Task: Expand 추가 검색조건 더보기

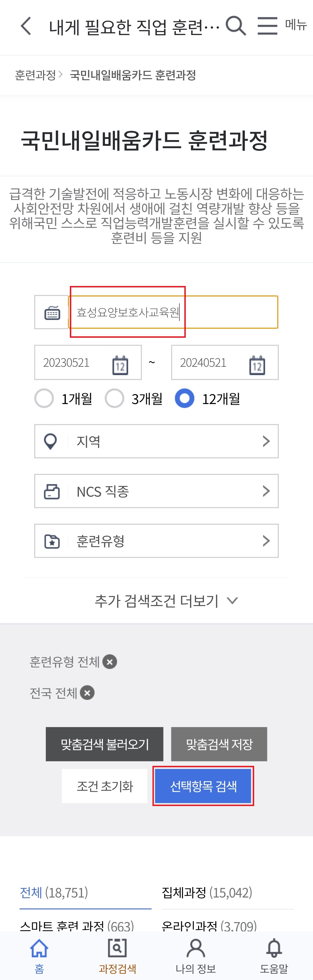Action: 166,601
